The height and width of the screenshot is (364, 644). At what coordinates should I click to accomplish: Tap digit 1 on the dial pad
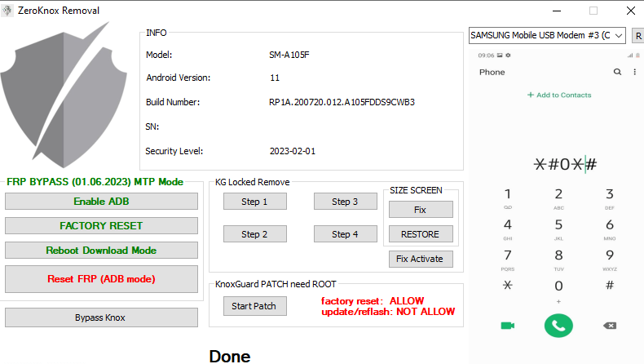tap(508, 198)
